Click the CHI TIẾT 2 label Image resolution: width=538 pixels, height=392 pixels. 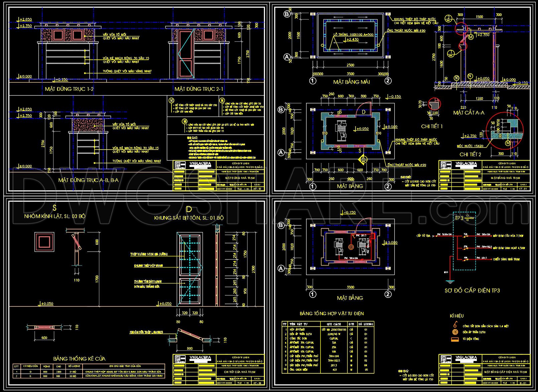(x=470, y=155)
